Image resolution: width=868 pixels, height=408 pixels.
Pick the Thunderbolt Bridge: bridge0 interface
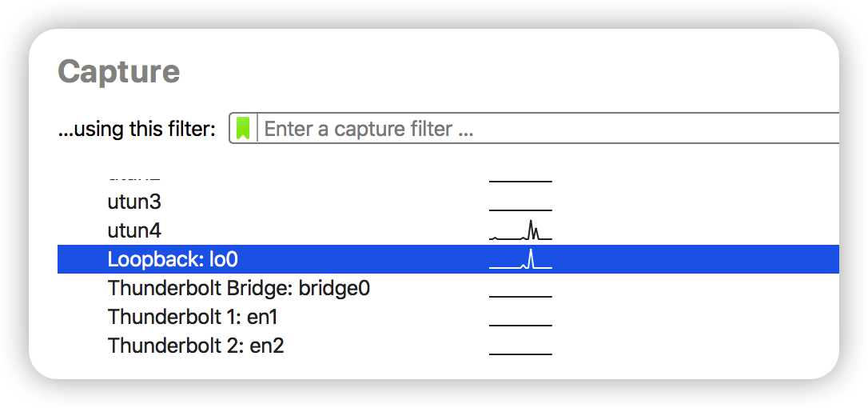tap(238, 289)
